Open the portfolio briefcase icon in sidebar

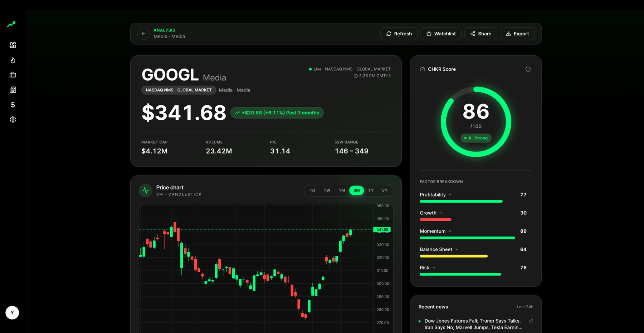tap(13, 75)
